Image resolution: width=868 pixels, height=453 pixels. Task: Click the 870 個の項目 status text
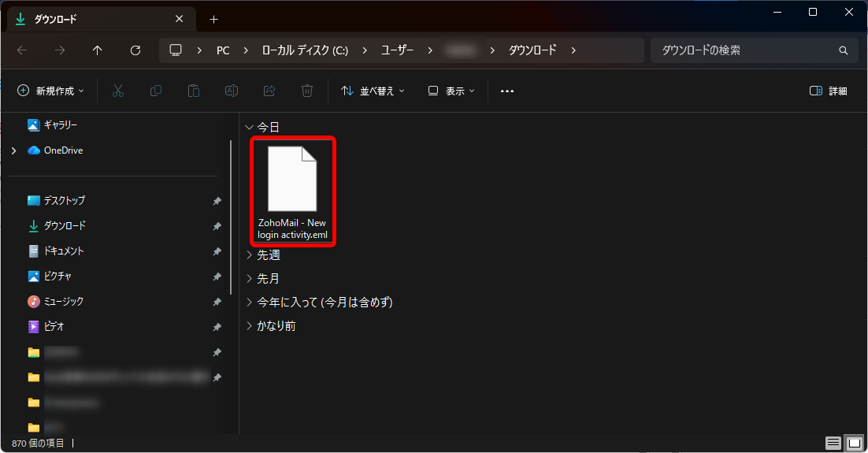pos(38,443)
